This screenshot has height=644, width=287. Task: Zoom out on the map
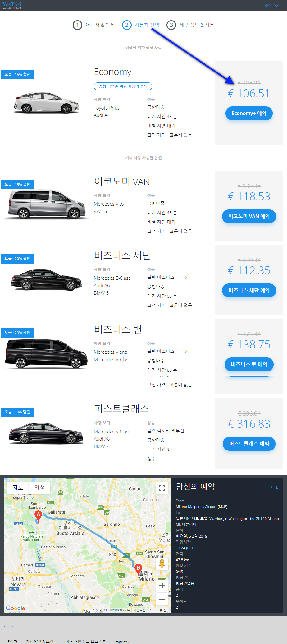coord(162,599)
